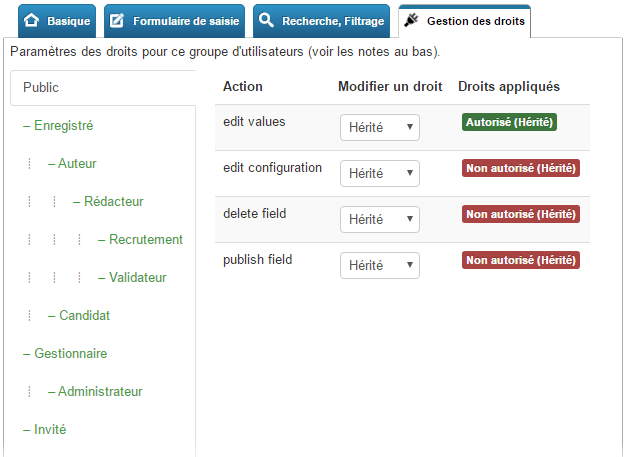Screen dimensions: 636x457
Task: Click the magnifier icon on Recherche tab
Action: [266, 19]
